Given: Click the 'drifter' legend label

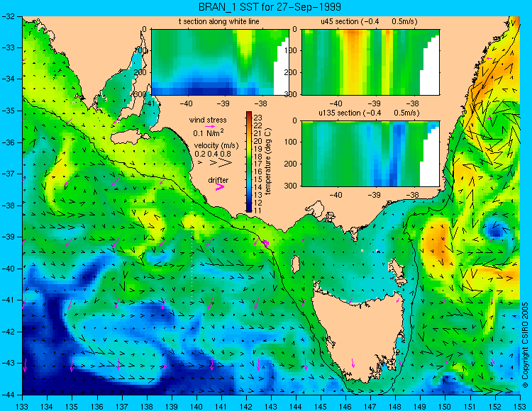Looking at the screenshot, I should [218, 180].
